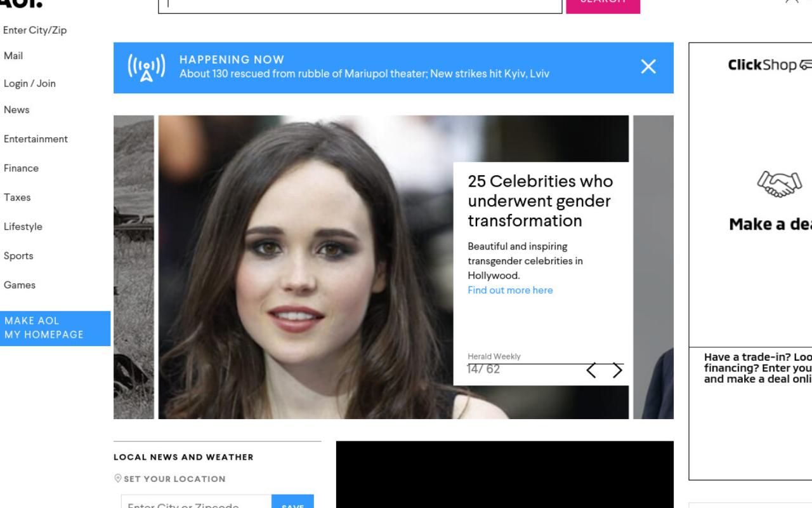Go to the previous slideshow item

click(x=591, y=370)
